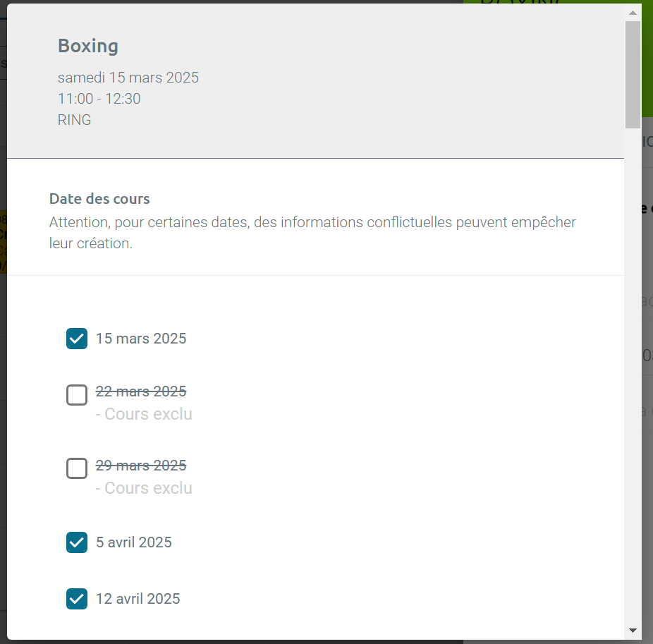653x644 pixels.
Task: Uncheck the 12 avril 2025 checkbox
Action: coord(77,599)
